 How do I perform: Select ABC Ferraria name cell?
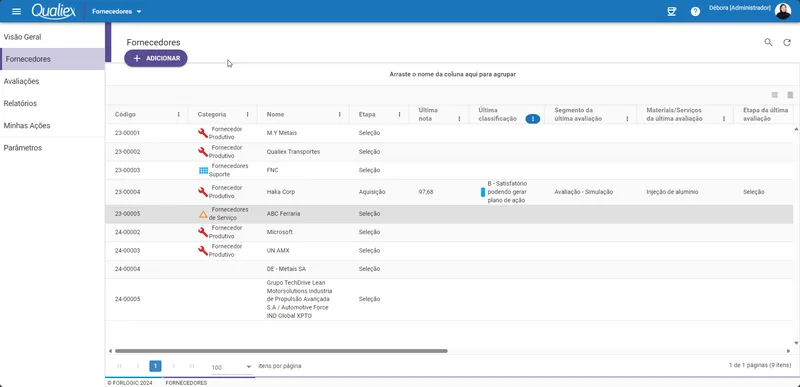click(283, 214)
